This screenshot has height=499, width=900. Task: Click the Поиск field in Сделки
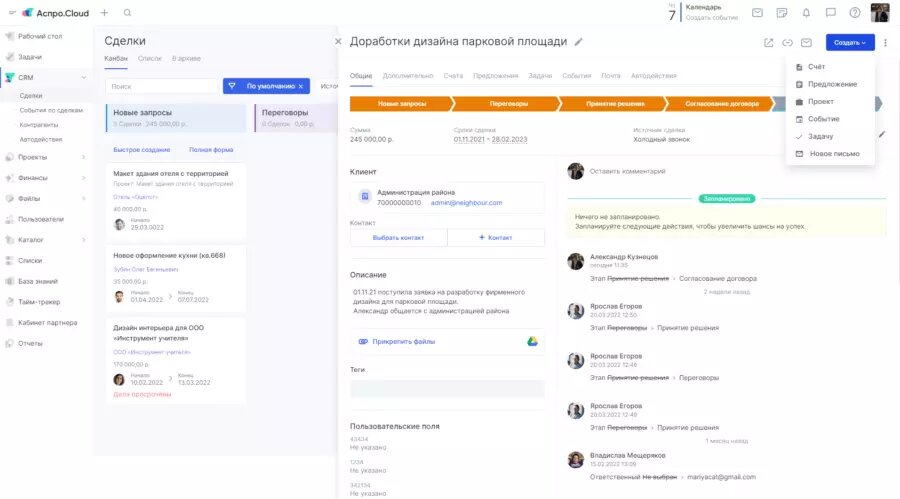pyautogui.click(x=162, y=86)
